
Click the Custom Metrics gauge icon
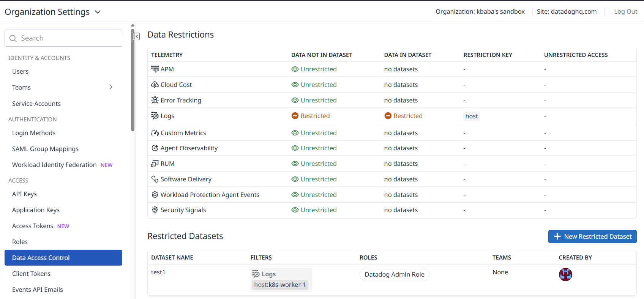pos(155,133)
